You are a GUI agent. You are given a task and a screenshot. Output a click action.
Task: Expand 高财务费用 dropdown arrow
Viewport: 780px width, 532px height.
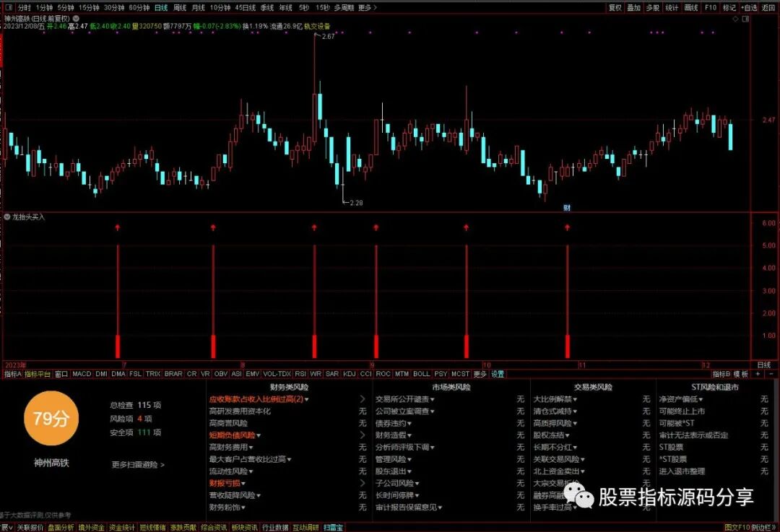click(251, 448)
